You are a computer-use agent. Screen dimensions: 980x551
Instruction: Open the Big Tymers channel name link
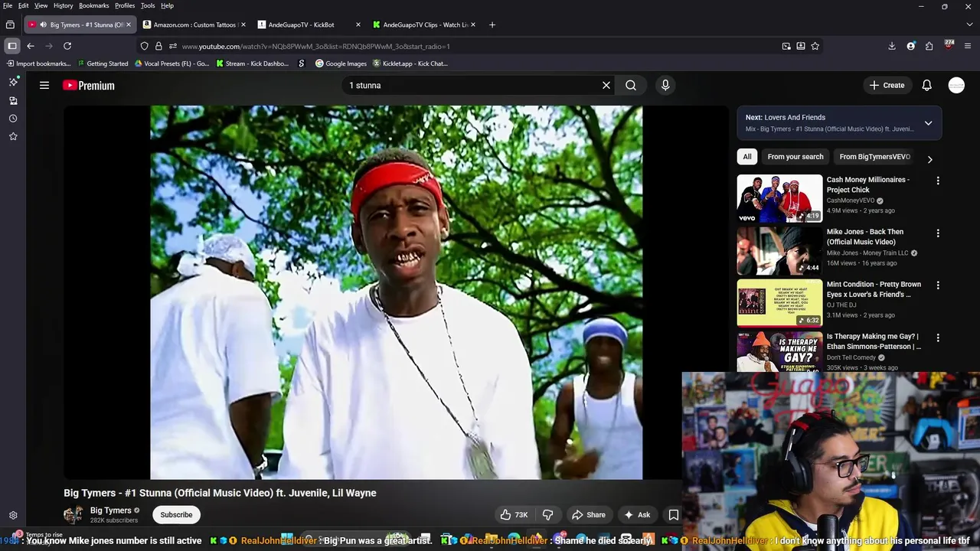[x=111, y=510]
